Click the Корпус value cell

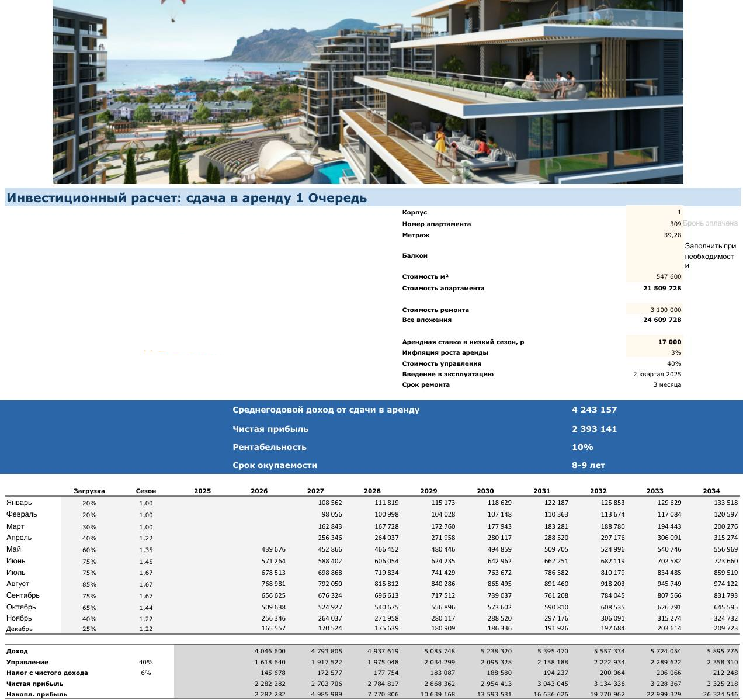[x=654, y=213]
